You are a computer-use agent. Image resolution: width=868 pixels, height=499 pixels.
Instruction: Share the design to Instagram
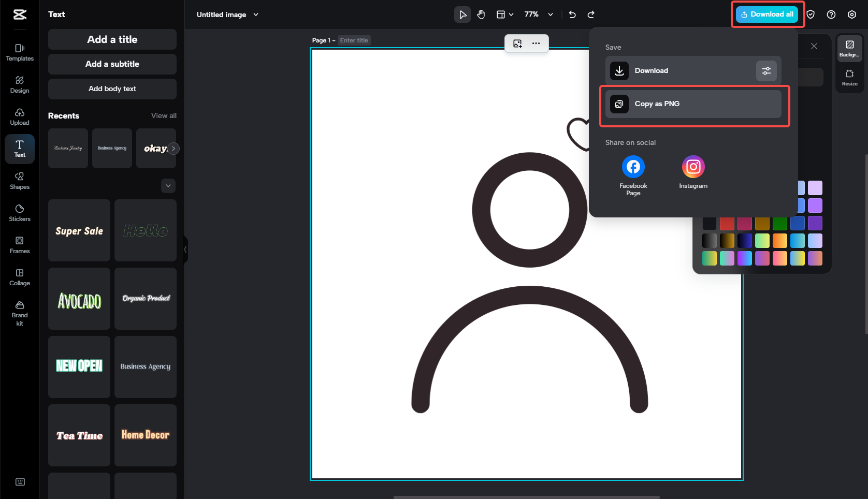click(x=693, y=167)
